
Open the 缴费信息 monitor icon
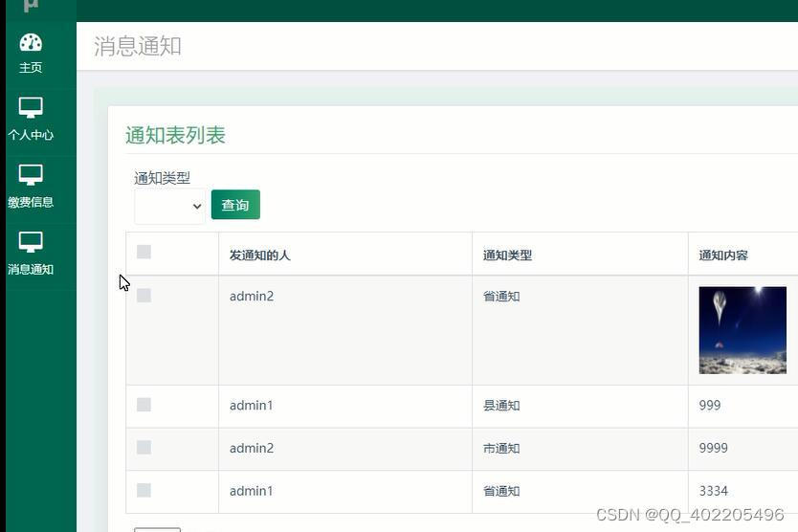[31, 174]
